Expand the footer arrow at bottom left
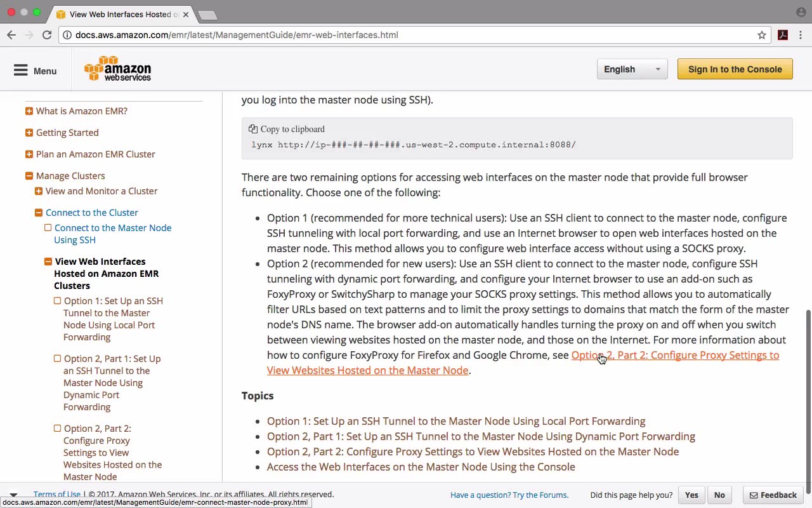 (13, 494)
